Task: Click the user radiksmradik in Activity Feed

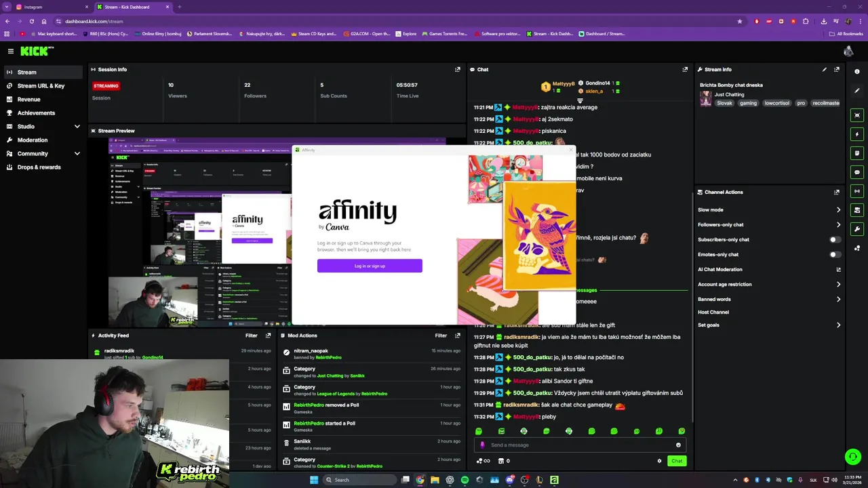Action: (119, 350)
